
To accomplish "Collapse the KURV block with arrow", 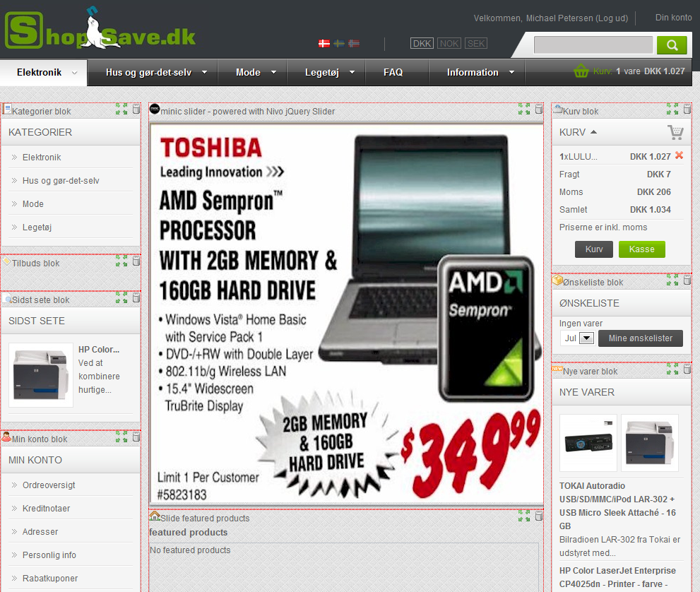I will pos(594,132).
